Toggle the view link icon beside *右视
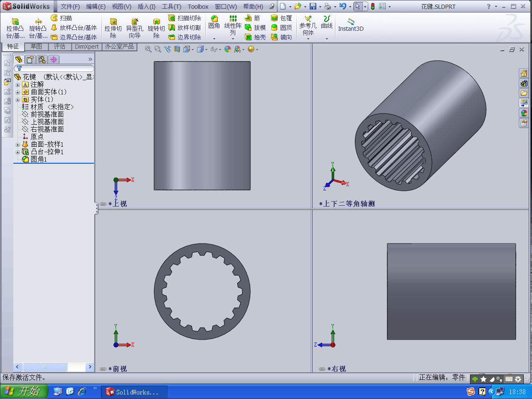 pos(322,369)
